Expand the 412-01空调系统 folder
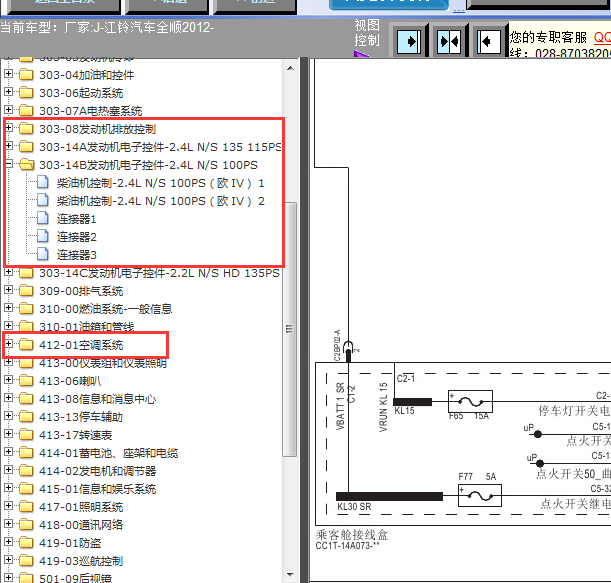The image size is (611, 583). (x=8, y=344)
